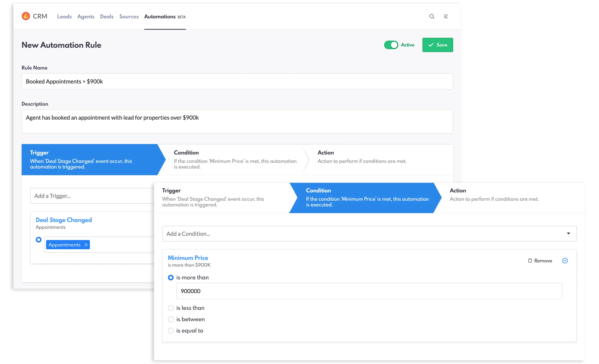Open the Sources tab
This screenshot has width=599, height=364.
coord(129,16)
